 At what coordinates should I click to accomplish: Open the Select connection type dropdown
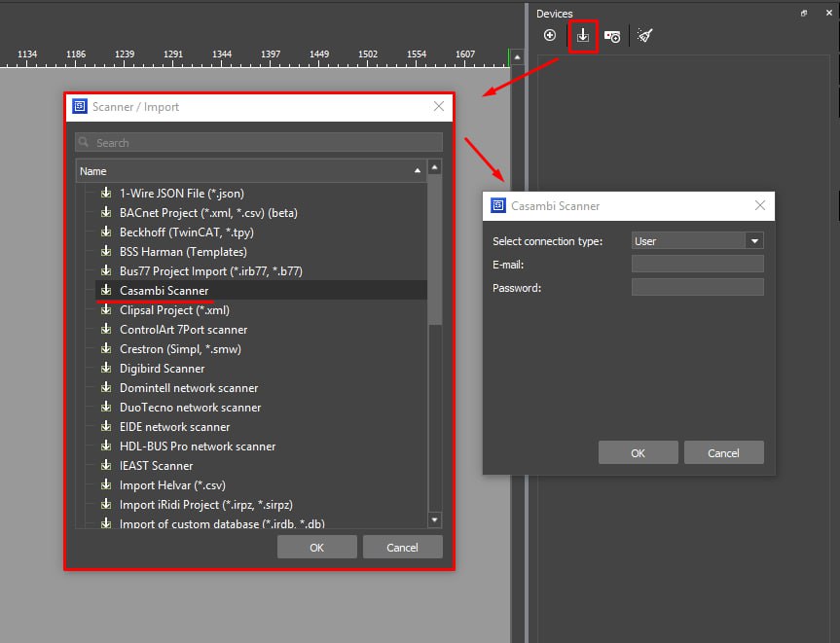click(x=753, y=241)
